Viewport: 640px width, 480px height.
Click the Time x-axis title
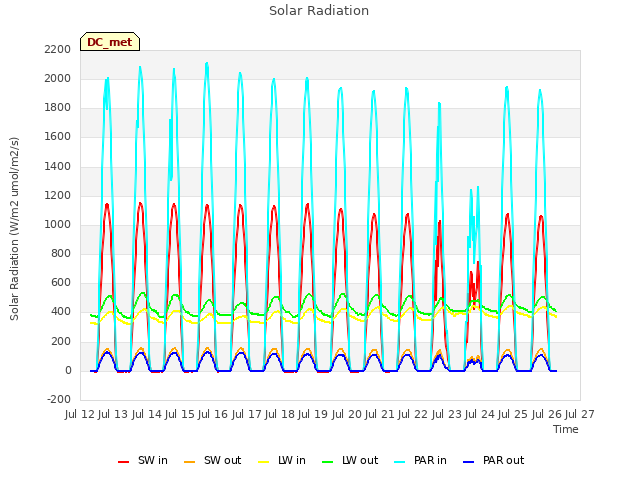coord(566,429)
